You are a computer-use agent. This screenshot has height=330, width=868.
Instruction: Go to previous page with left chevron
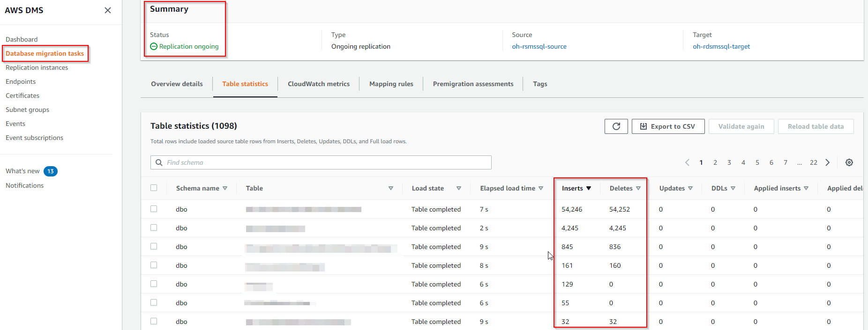[x=687, y=162]
